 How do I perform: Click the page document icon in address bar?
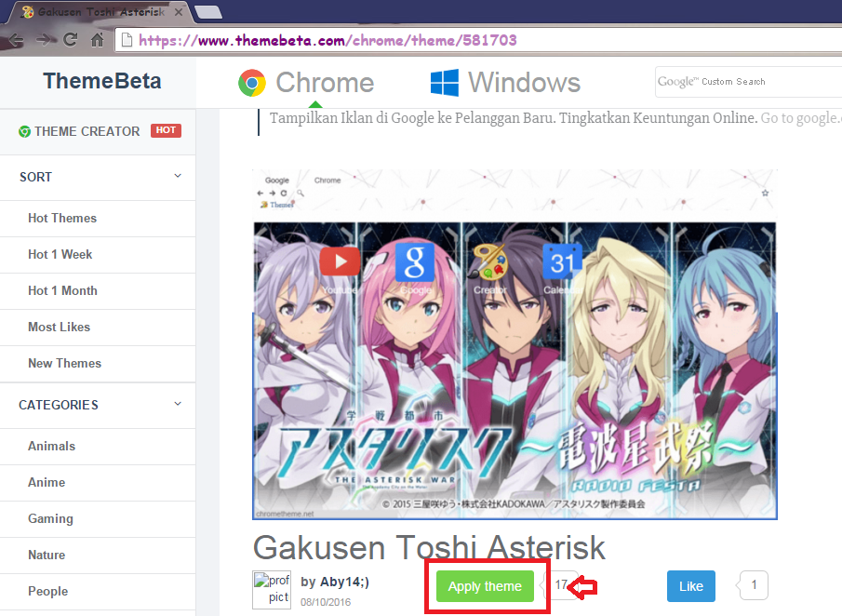point(126,40)
